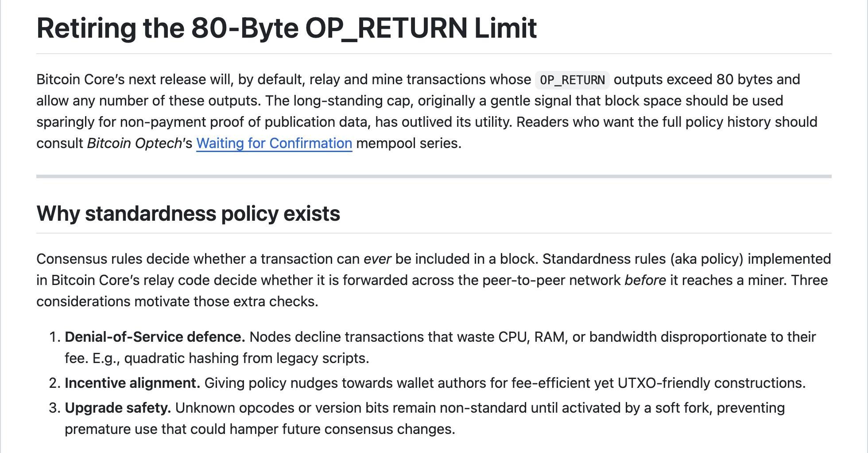The image size is (868, 453).
Task: Click the thick horizontal divider line
Action: [434, 176]
